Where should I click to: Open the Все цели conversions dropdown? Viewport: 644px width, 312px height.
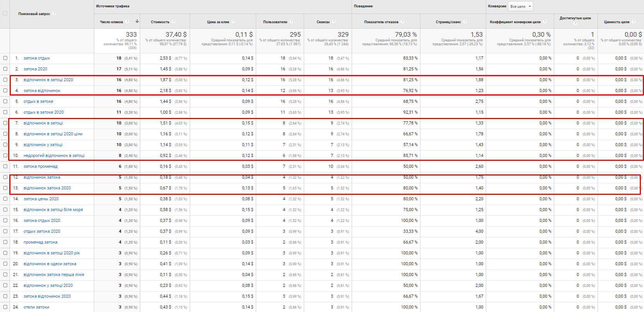click(520, 6)
